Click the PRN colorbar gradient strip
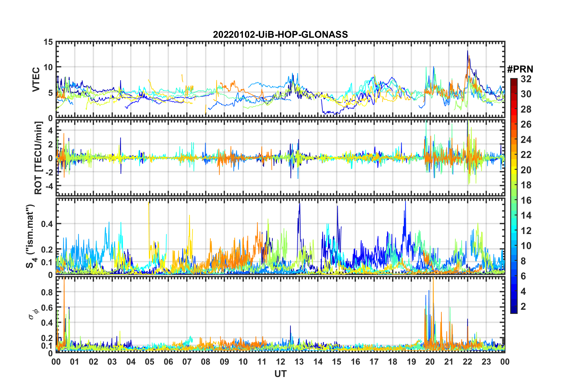This screenshot has width=561, height=392. [514, 196]
